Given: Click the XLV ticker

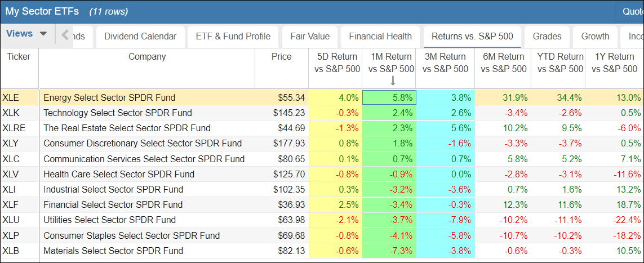Looking at the screenshot, I should [10, 175].
